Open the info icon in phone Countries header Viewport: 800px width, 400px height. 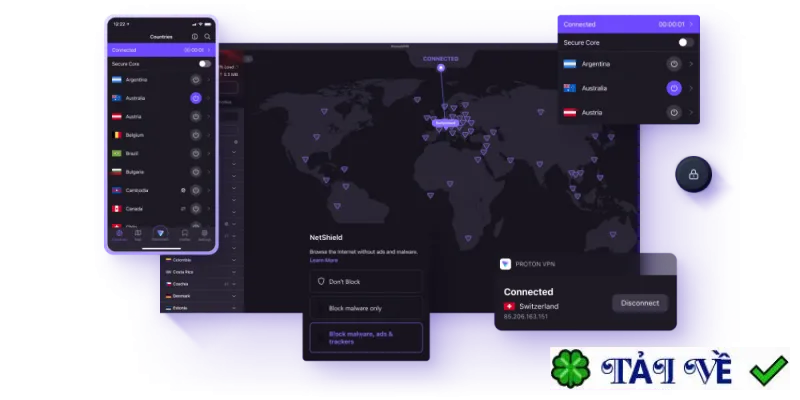[194, 37]
